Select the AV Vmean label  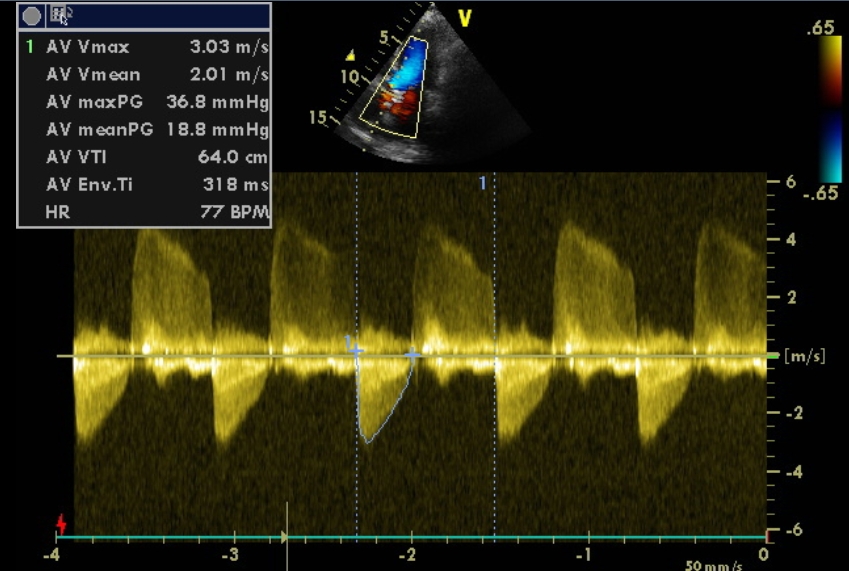click(x=93, y=75)
